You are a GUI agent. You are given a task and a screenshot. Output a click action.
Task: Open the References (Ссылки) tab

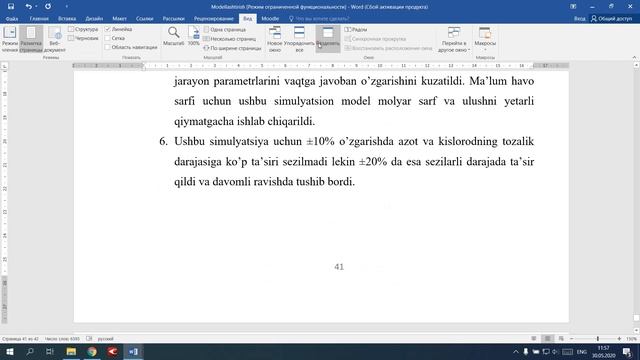144,18
